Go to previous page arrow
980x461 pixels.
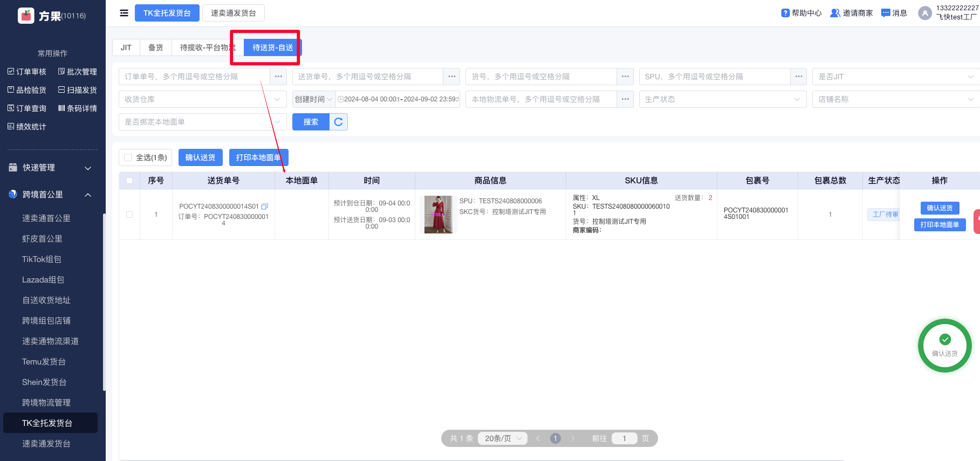(x=538, y=438)
